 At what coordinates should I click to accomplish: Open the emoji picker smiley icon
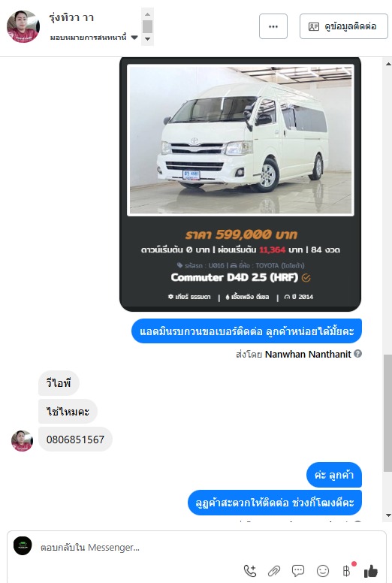[x=323, y=571]
